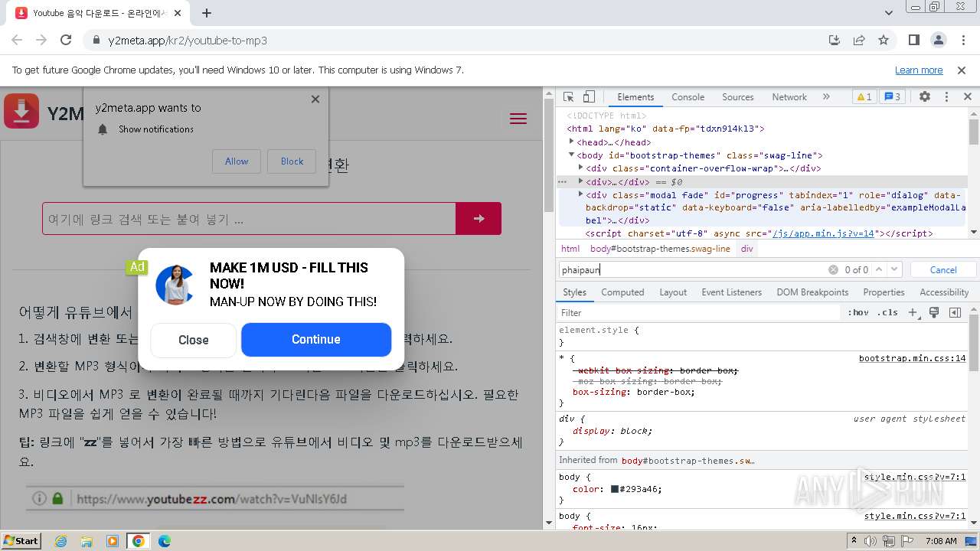Toggle the :hov element state panel
Image resolution: width=980 pixels, height=551 pixels.
858,312
